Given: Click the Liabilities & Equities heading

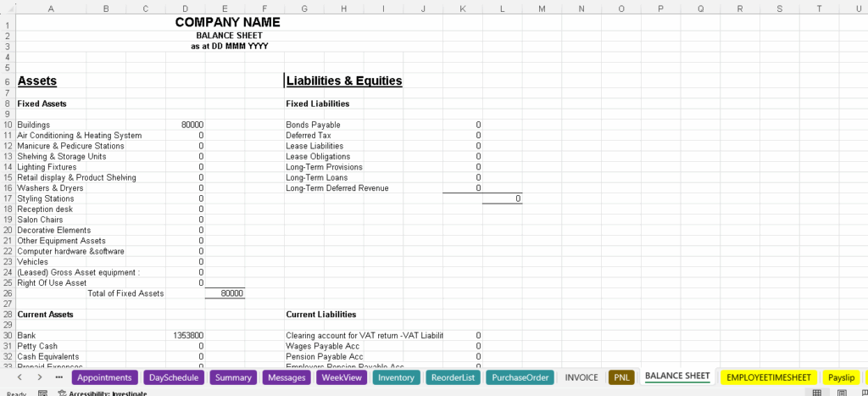Looking at the screenshot, I should pyautogui.click(x=344, y=81).
